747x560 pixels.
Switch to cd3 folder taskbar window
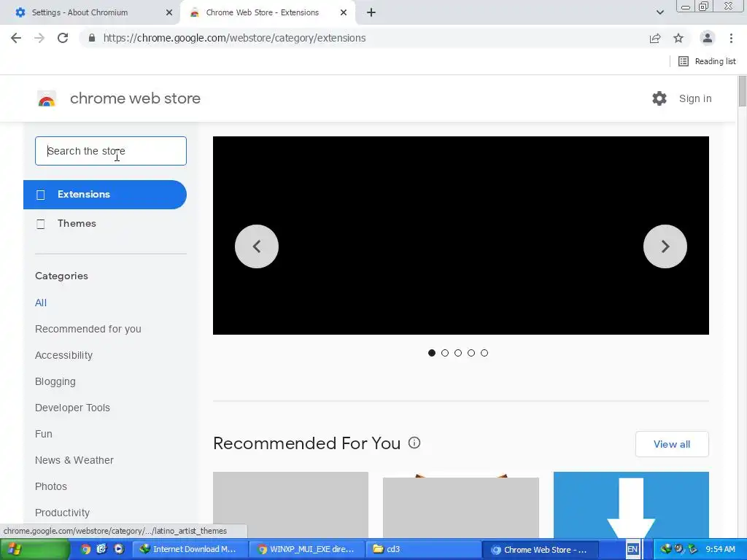pyautogui.click(x=424, y=550)
